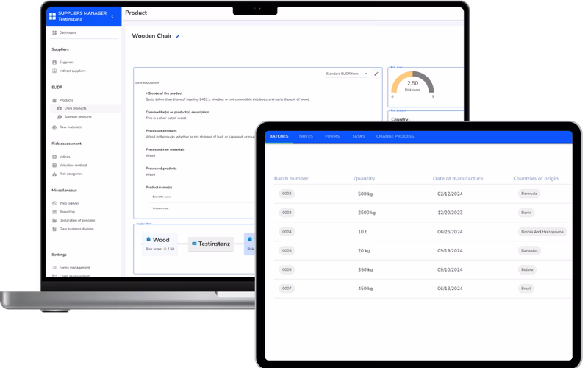Click the Declaration of principle icon

click(x=54, y=220)
